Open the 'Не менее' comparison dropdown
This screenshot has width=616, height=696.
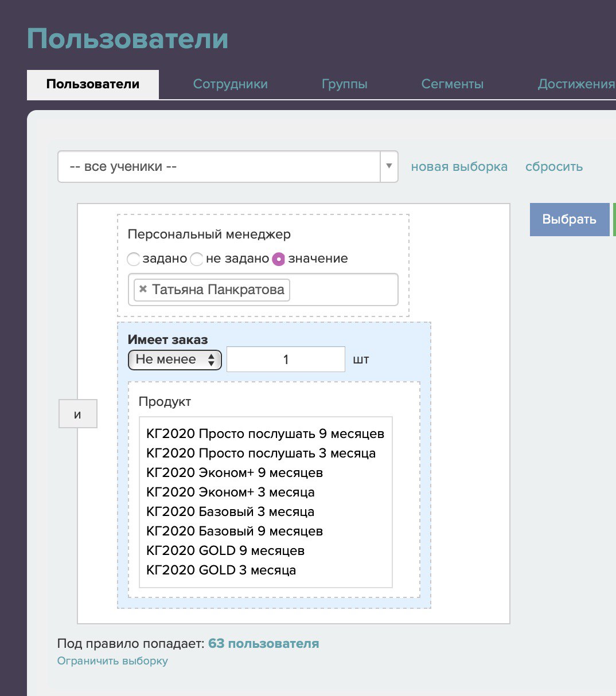pos(175,359)
